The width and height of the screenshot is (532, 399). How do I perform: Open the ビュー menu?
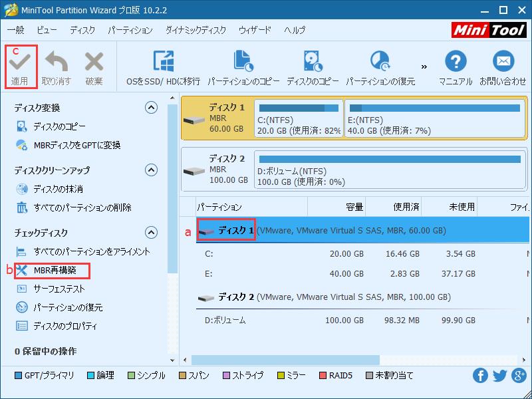pos(47,30)
